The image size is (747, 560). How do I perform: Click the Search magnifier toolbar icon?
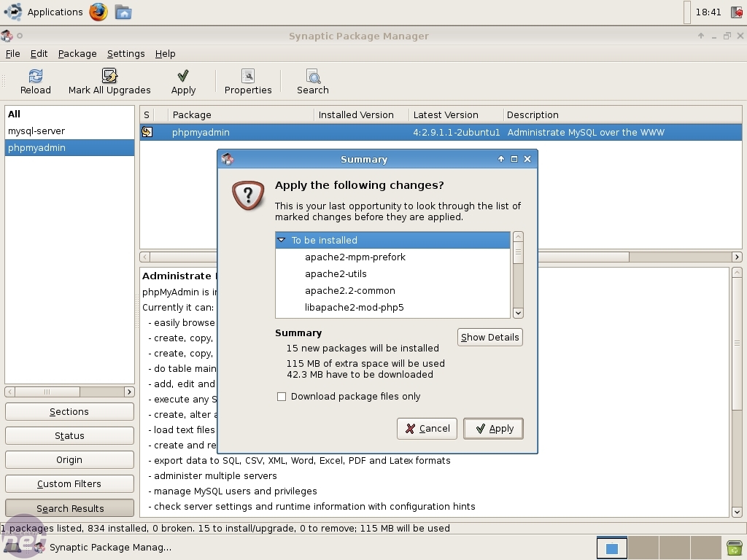point(312,76)
